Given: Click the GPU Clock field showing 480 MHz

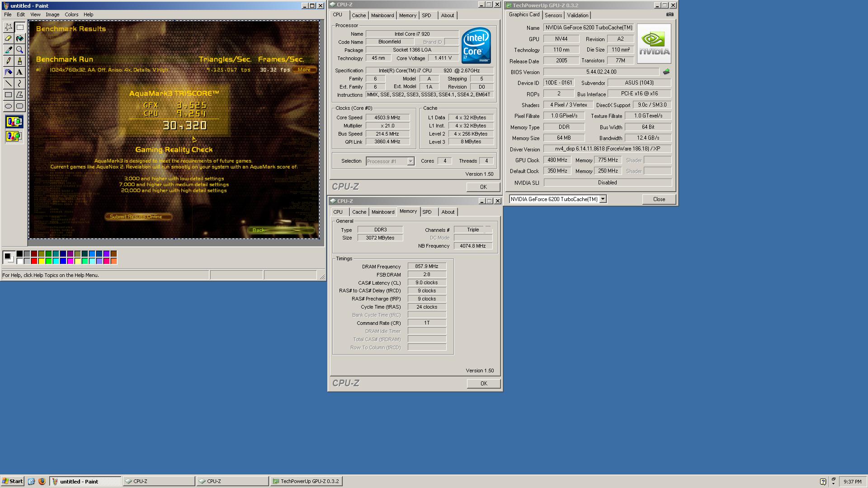Looking at the screenshot, I should click(557, 160).
